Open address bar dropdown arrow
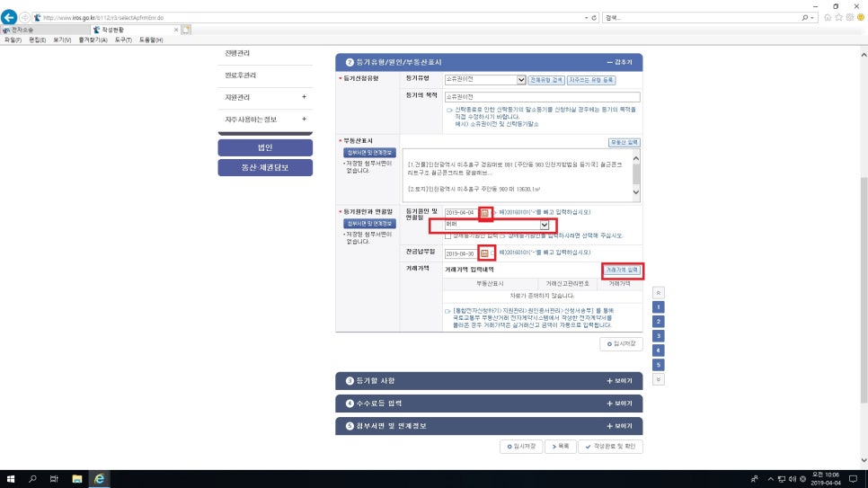This screenshot has width=868, height=488. click(586, 18)
